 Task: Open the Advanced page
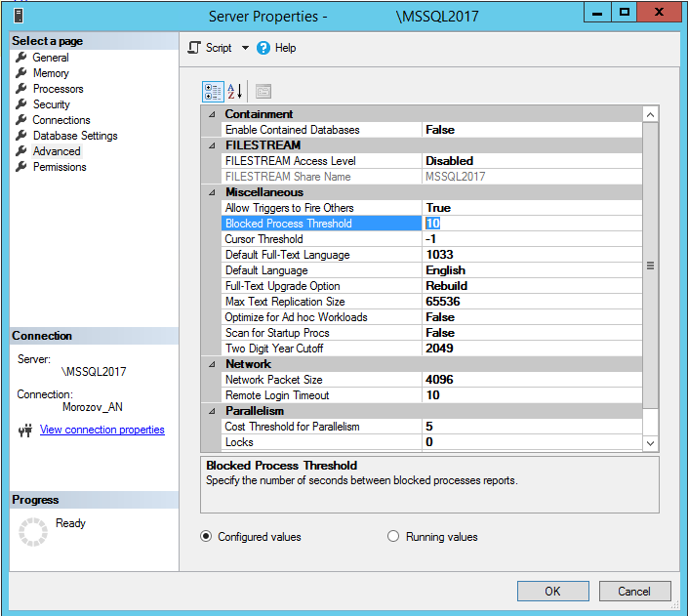(x=57, y=151)
